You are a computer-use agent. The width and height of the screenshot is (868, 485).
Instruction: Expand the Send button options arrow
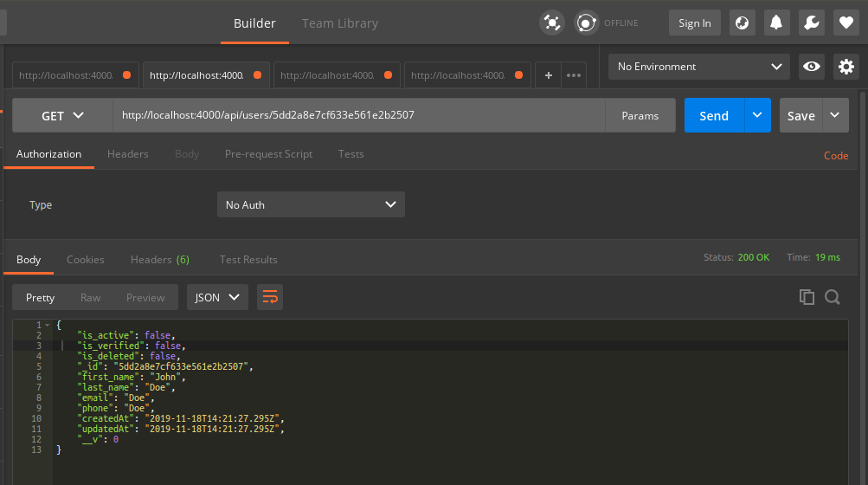click(757, 115)
